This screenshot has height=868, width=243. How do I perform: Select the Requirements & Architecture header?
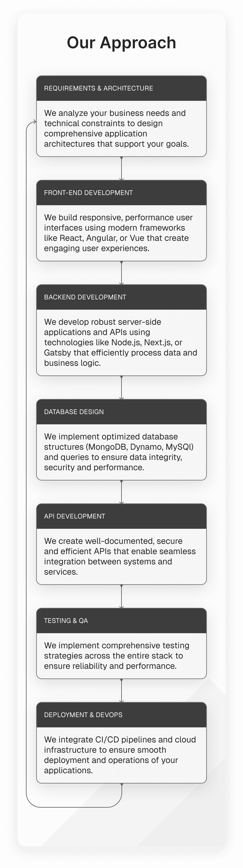[x=121, y=88]
